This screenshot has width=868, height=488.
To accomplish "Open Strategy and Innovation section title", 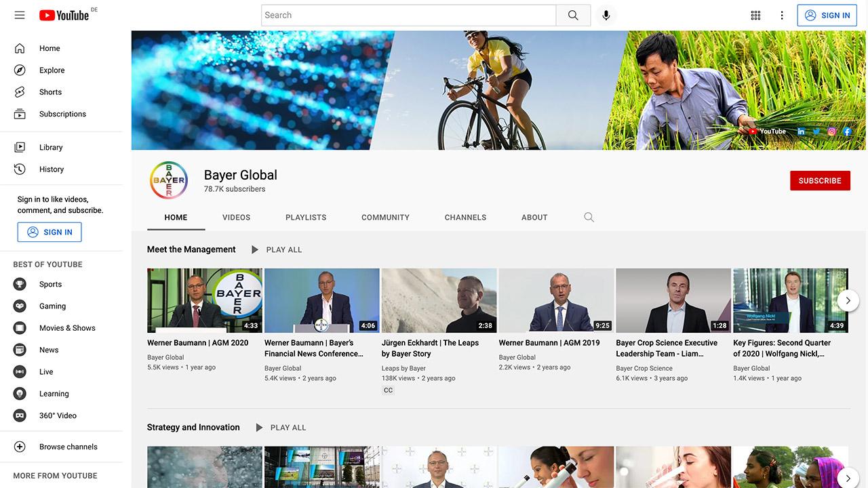I will [x=193, y=428].
